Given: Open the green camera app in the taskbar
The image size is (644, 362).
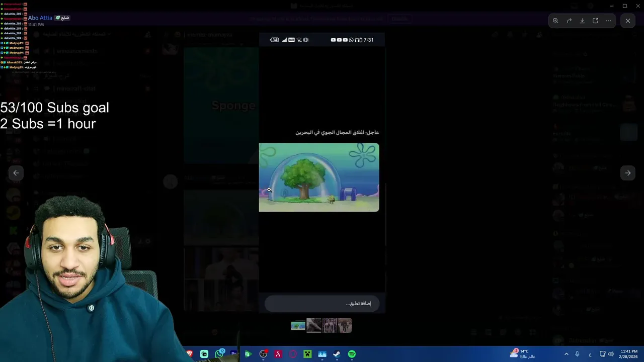Looking at the screenshot, I should point(248,354).
